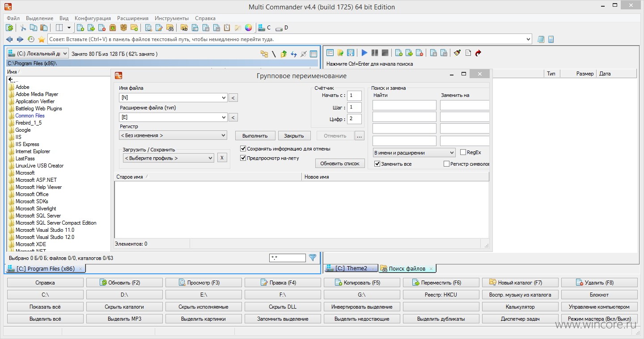Image resolution: width=644 pixels, height=339 pixels.
Task: Enable the RegEx checkbox
Action: click(463, 152)
